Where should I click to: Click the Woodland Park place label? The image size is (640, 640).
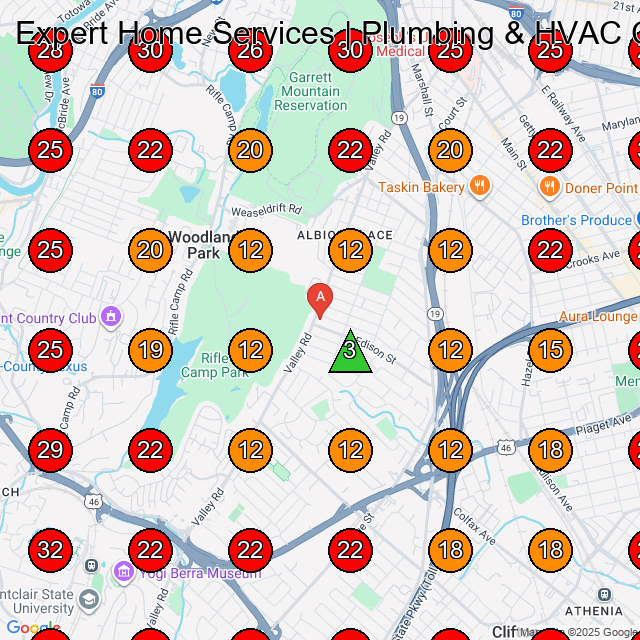tap(203, 245)
